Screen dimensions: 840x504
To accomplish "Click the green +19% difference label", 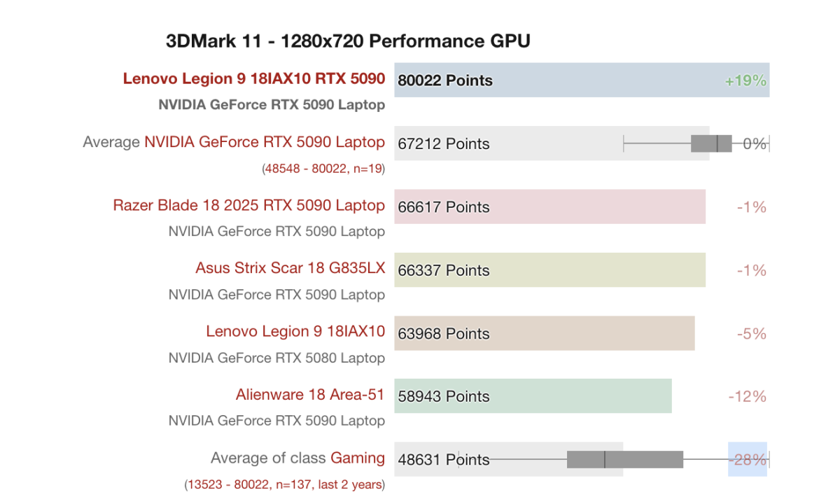I will point(746,80).
